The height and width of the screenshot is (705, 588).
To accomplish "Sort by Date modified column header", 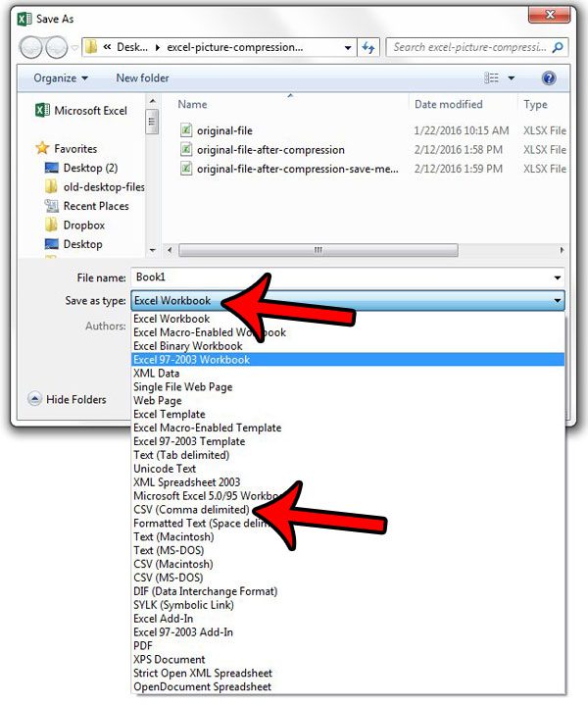I will click(448, 104).
